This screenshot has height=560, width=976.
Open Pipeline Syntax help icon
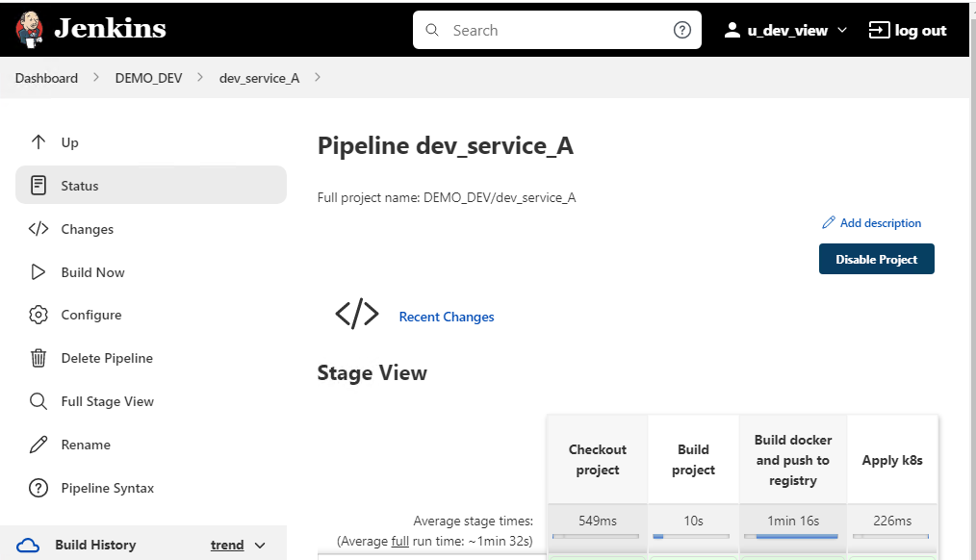(39, 488)
